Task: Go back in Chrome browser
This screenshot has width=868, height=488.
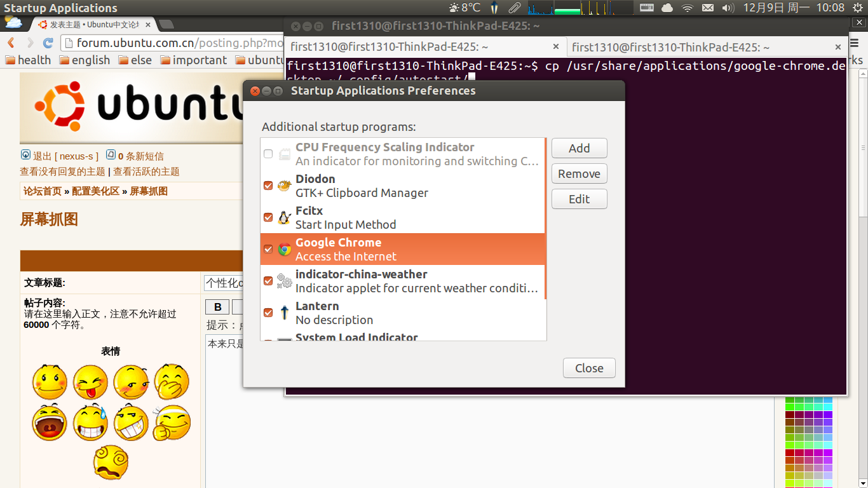Action: 11,43
